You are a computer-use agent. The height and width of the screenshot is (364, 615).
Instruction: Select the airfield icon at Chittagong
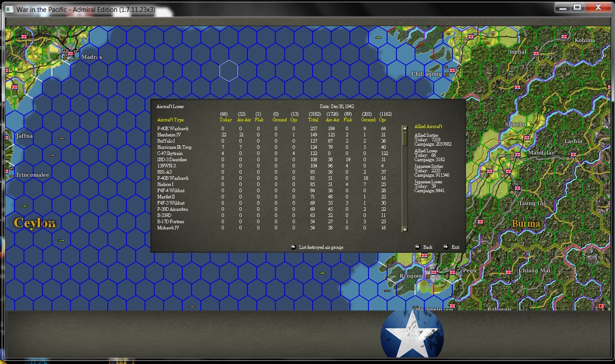point(458,66)
